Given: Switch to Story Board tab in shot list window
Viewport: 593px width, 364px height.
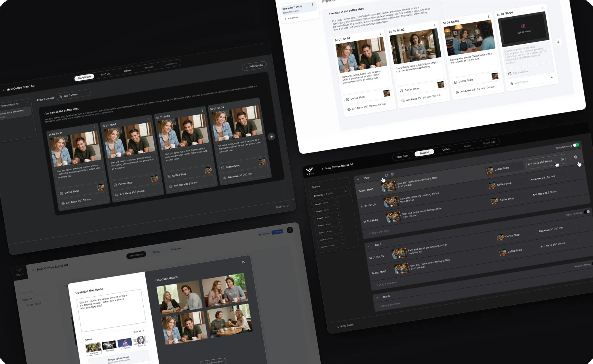Looking at the screenshot, I should pos(403,156).
